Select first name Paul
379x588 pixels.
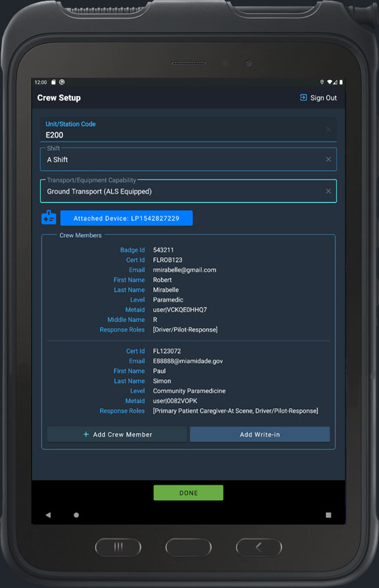[160, 371]
